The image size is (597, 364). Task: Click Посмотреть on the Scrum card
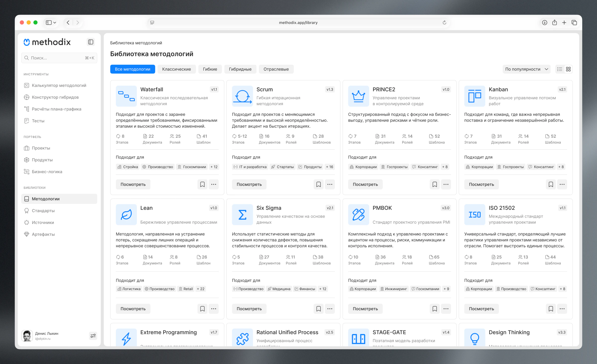[x=249, y=184]
